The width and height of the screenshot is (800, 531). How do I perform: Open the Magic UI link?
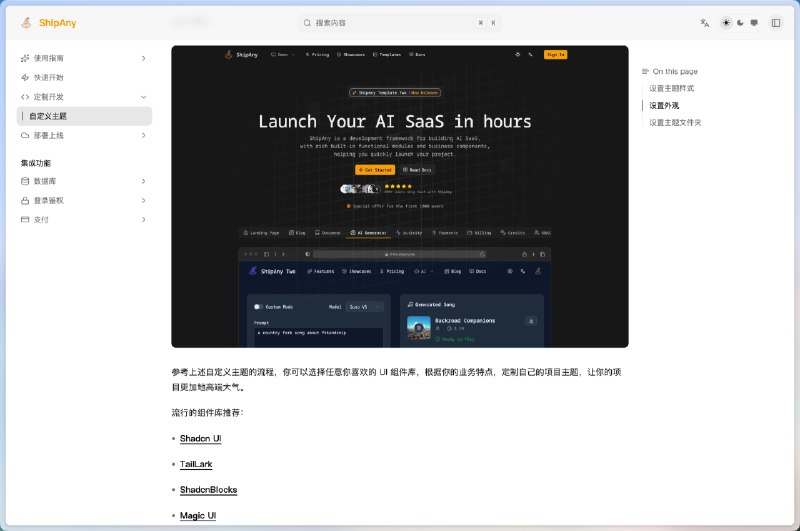point(198,515)
